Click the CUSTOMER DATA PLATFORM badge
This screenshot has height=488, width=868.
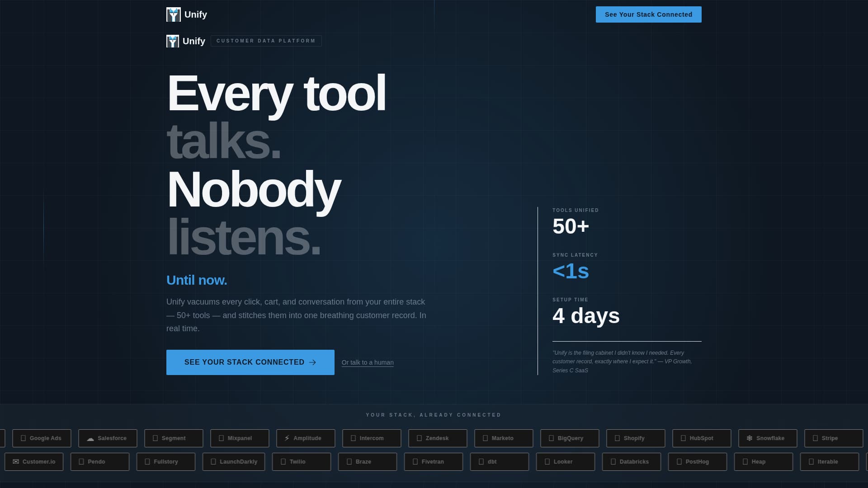(266, 41)
